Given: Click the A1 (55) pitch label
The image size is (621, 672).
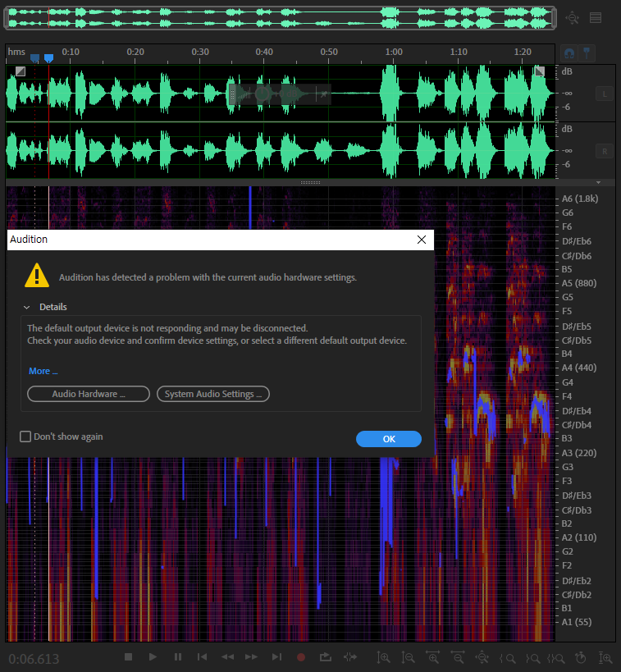Looking at the screenshot, I should click(577, 622).
